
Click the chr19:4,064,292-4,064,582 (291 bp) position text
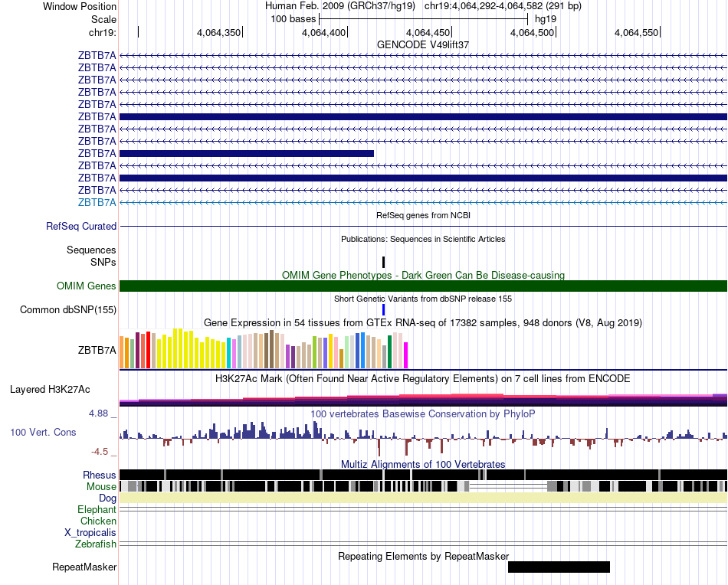tap(503, 6)
